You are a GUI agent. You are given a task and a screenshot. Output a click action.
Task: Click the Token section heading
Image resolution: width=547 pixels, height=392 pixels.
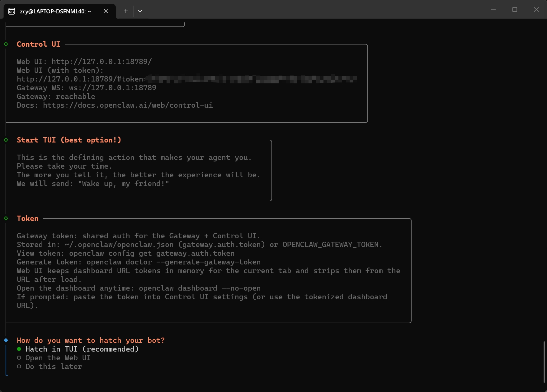[28, 218]
